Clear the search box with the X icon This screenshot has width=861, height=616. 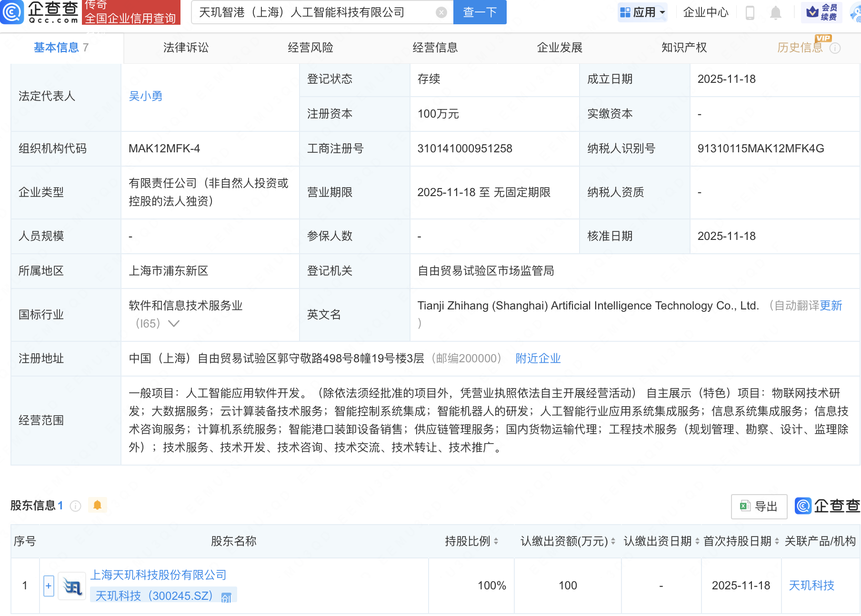pyautogui.click(x=441, y=12)
